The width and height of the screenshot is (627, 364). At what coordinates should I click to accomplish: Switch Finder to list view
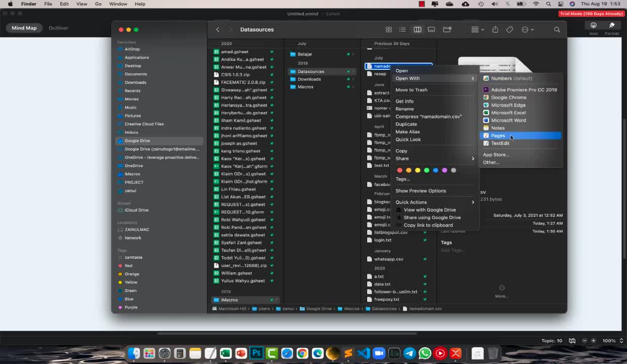point(402,30)
